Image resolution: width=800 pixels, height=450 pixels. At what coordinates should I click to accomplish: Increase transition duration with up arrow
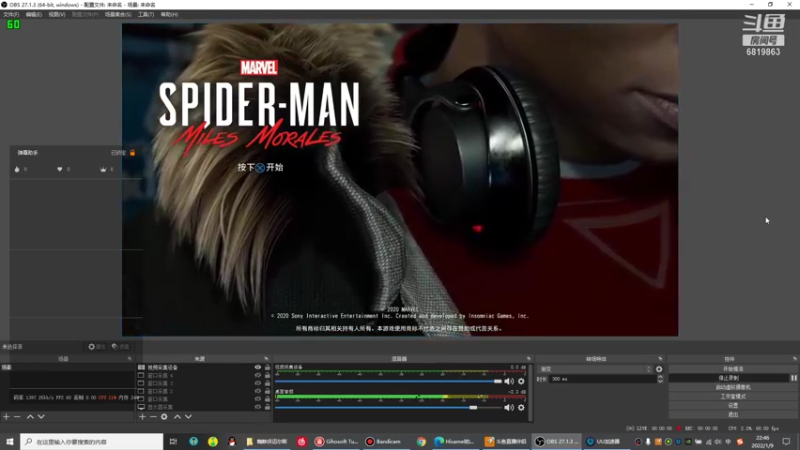[660, 377]
